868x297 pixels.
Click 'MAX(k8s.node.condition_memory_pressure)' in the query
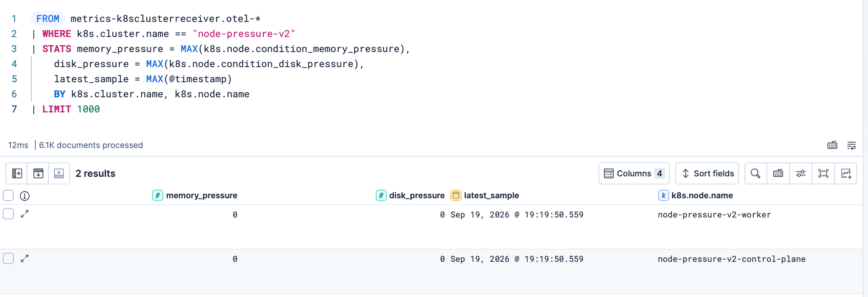[293, 49]
